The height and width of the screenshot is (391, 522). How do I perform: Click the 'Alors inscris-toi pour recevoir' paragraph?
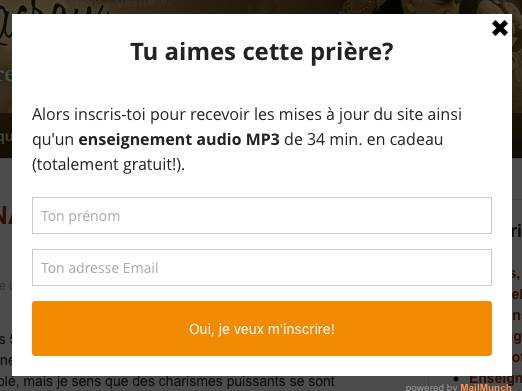[x=247, y=139]
